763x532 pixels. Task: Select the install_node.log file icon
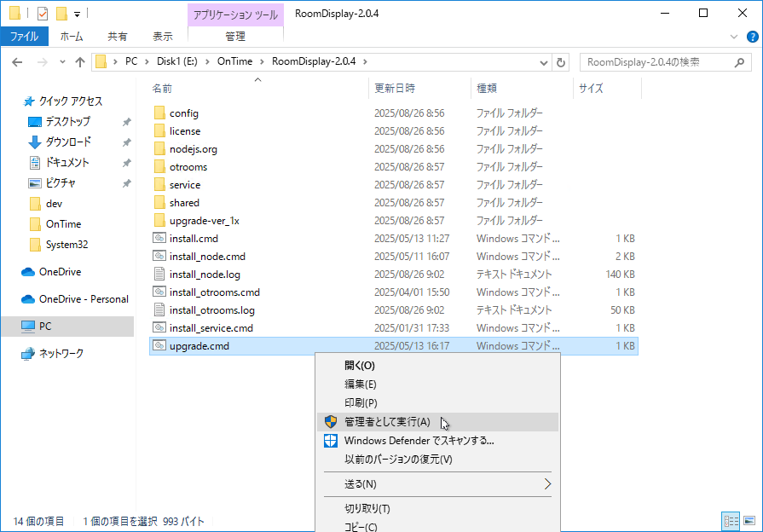click(159, 274)
